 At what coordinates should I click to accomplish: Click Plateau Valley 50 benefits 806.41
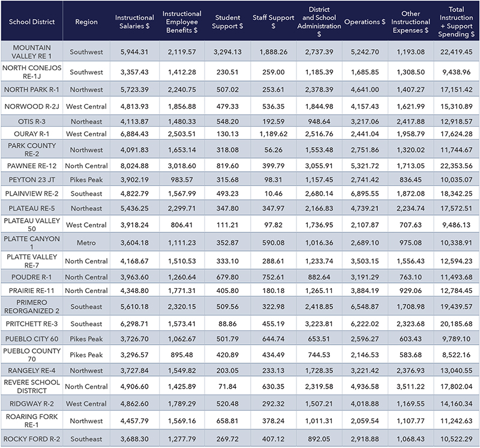tap(182, 225)
